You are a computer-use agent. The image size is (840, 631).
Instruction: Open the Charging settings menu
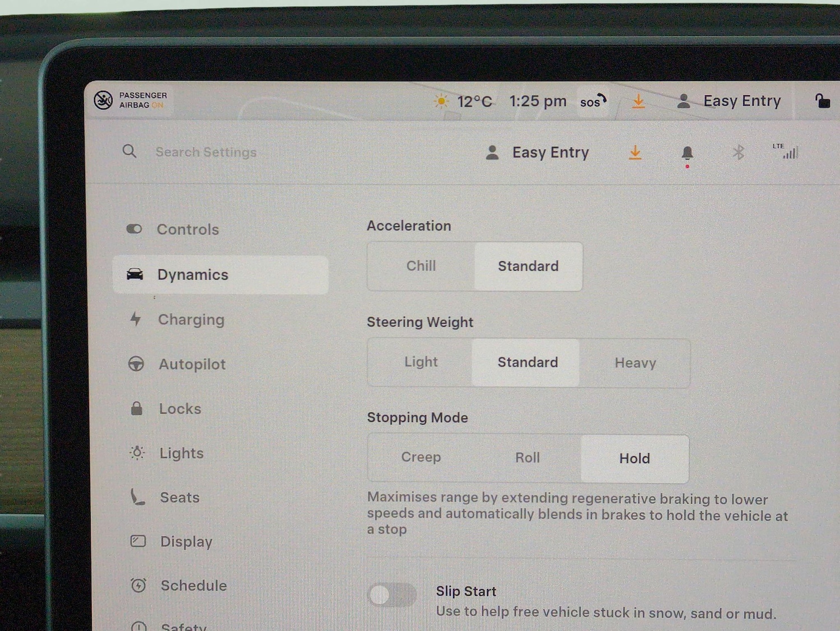pyautogui.click(x=191, y=319)
